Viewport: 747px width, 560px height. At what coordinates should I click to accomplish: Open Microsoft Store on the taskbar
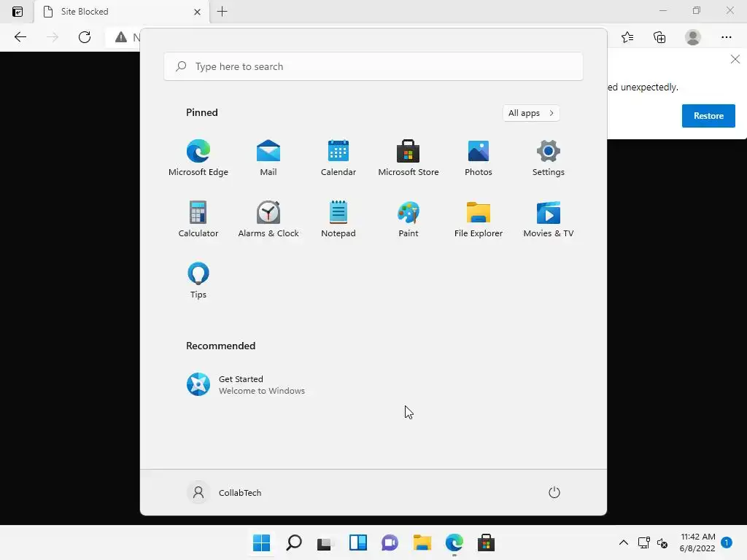pos(486,542)
